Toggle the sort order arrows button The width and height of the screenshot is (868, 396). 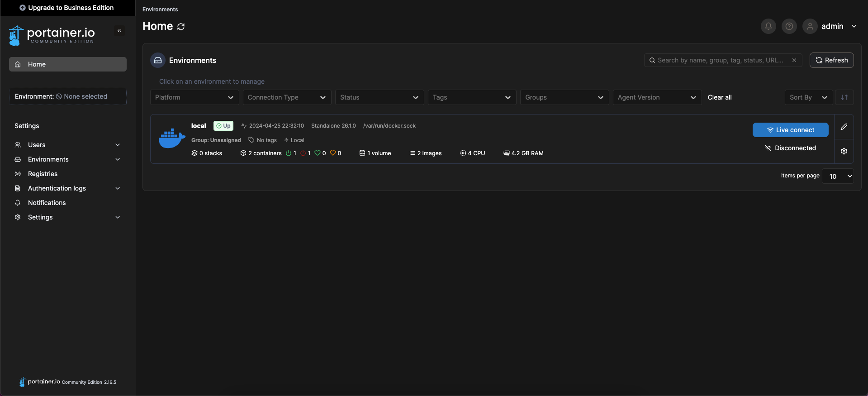(844, 97)
